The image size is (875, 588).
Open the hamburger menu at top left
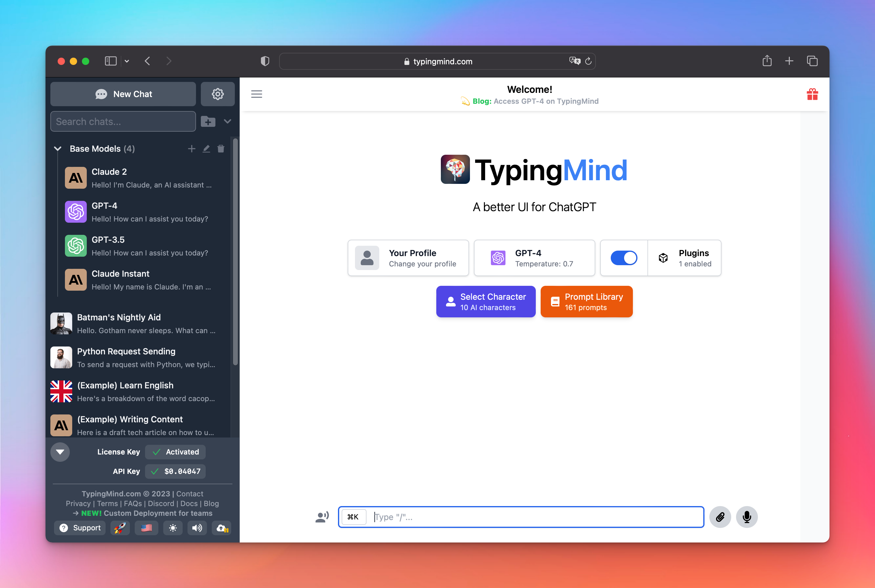tap(256, 94)
